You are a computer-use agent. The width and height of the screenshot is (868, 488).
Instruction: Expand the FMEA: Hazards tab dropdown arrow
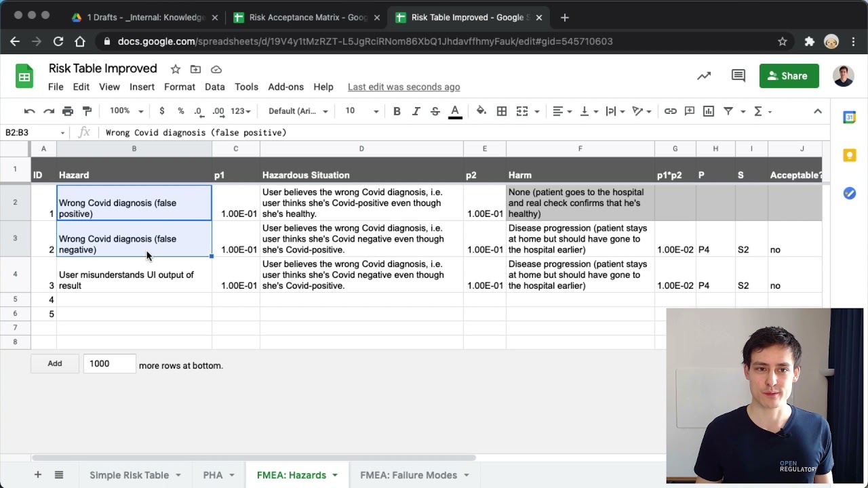coord(334,475)
